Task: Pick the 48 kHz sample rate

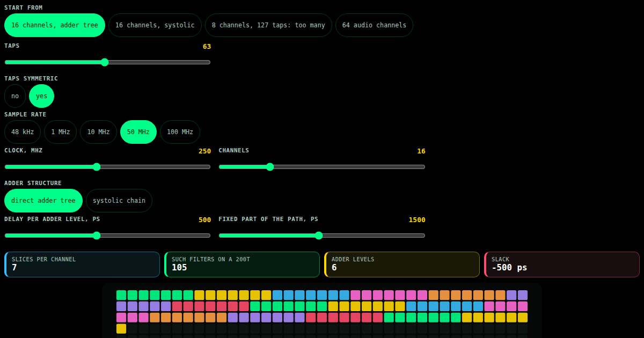Action: point(23,132)
